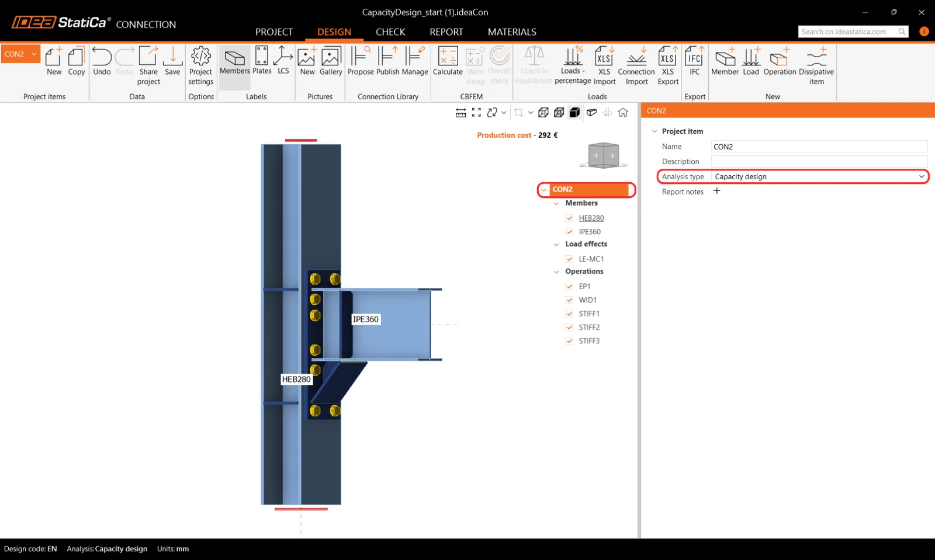Uncheck the HEB280 member checkbox
This screenshot has width=935, height=560.
pyautogui.click(x=569, y=218)
